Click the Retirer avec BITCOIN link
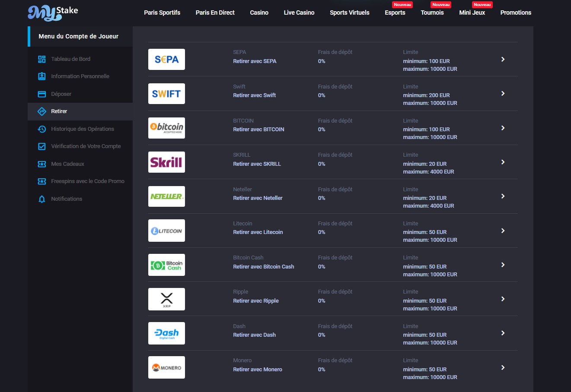Image resolution: width=571 pixels, height=392 pixels. [258, 130]
